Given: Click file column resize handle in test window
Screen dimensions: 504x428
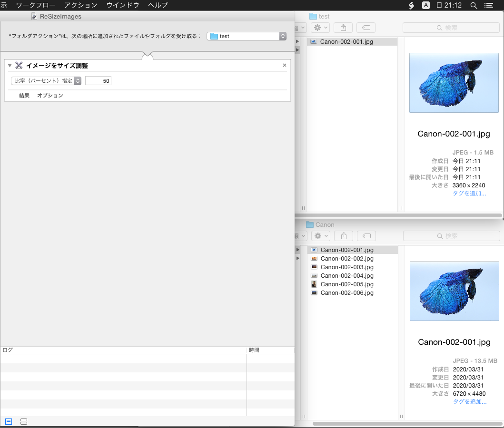Looking at the screenshot, I should point(401,208).
